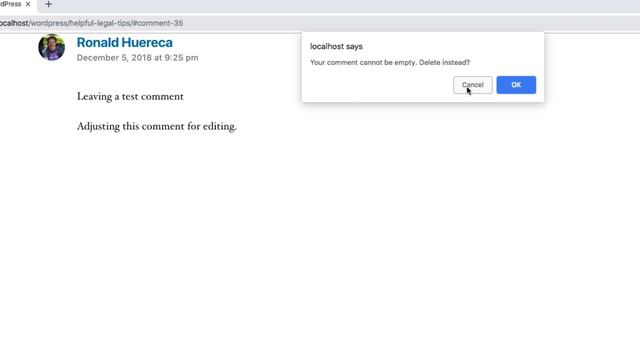This screenshot has height=360, width=640.
Task: Close the WordPress browser tab
Action: 28,4
